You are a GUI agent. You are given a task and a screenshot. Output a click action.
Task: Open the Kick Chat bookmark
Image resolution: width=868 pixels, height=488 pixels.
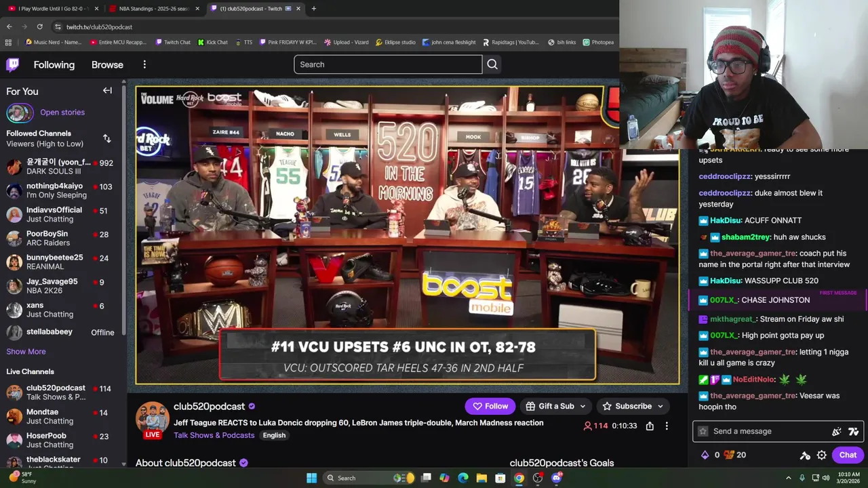point(212,42)
